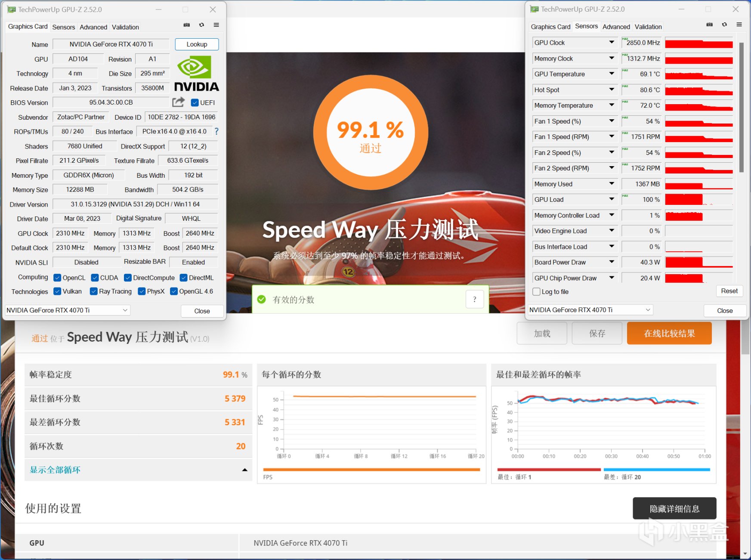
Task: Click the 99.1 % pass score circle
Action: click(x=371, y=133)
